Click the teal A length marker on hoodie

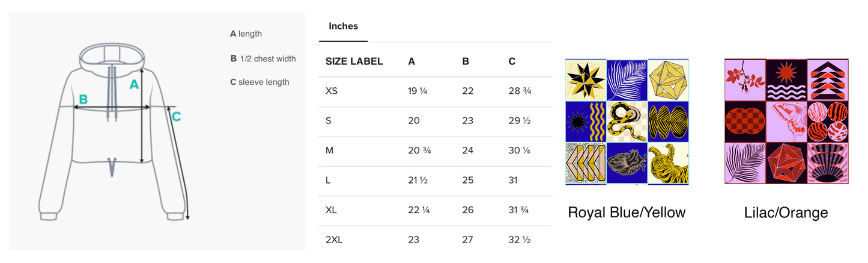(x=134, y=85)
